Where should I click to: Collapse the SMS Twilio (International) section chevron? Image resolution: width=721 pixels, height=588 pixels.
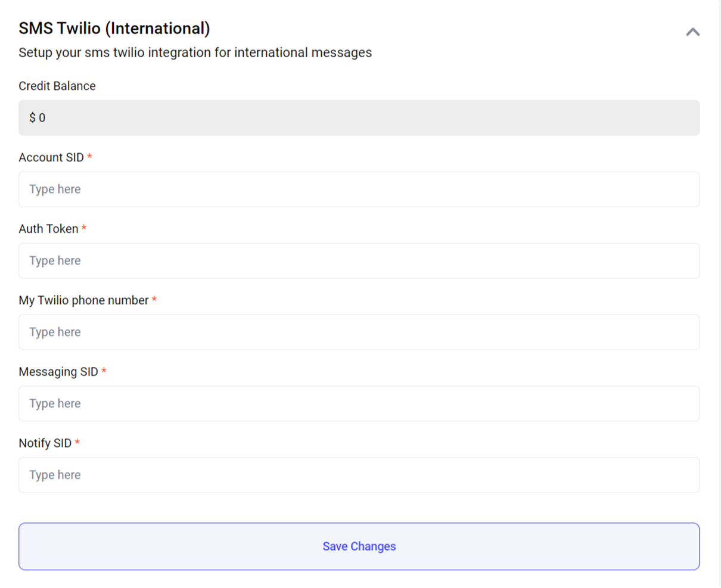point(692,32)
